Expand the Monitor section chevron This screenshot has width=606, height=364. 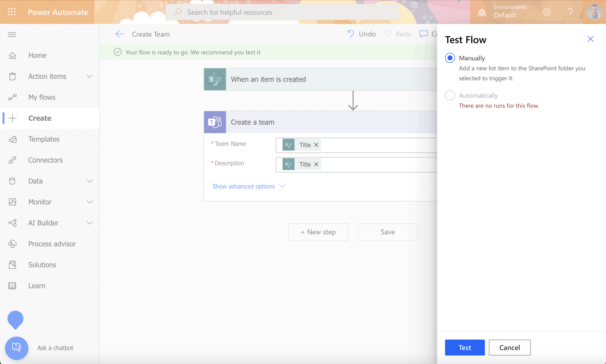pyautogui.click(x=90, y=202)
